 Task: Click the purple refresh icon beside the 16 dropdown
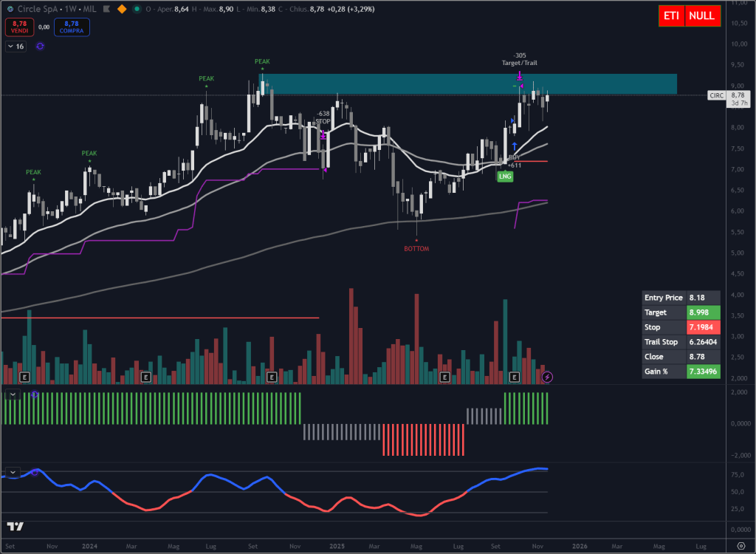point(39,46)
